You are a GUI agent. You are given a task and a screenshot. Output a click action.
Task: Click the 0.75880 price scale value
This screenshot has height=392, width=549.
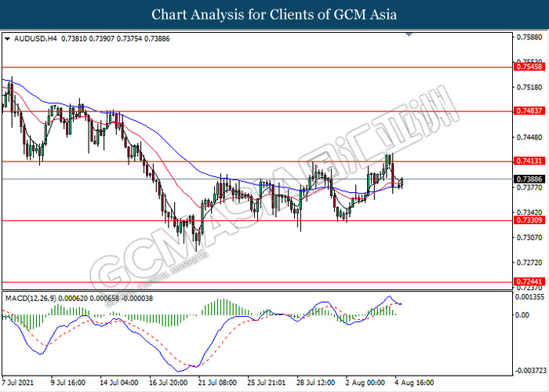(x=529, y=37)
